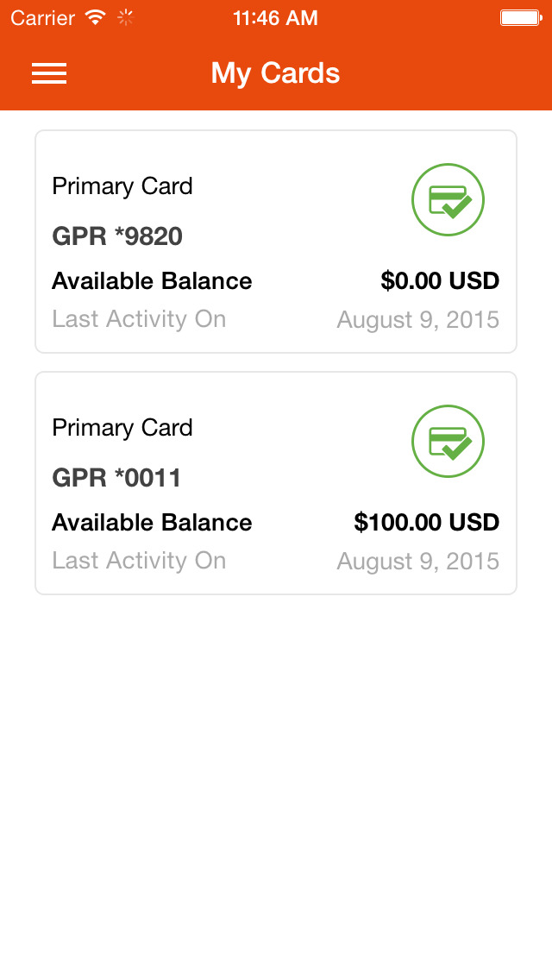Tap Primary Card label on GPR *9820 card
The width and height of the screenshot is (552, 980).
(x=122, y=186)
